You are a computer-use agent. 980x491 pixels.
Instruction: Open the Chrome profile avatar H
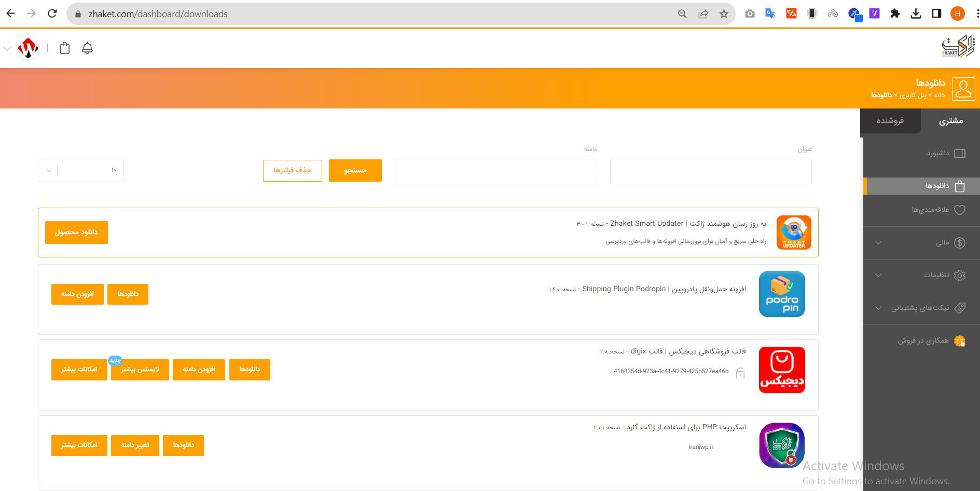pyautogui.click(x=958, y=13)
